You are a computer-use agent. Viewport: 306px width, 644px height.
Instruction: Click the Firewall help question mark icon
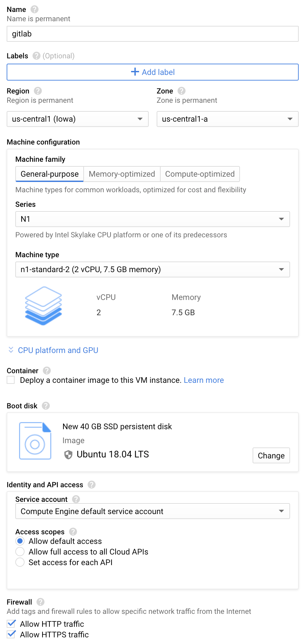point(40,602)
